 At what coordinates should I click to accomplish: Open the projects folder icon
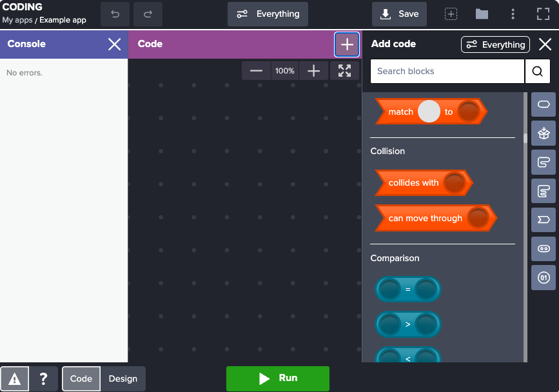point(482,14)
